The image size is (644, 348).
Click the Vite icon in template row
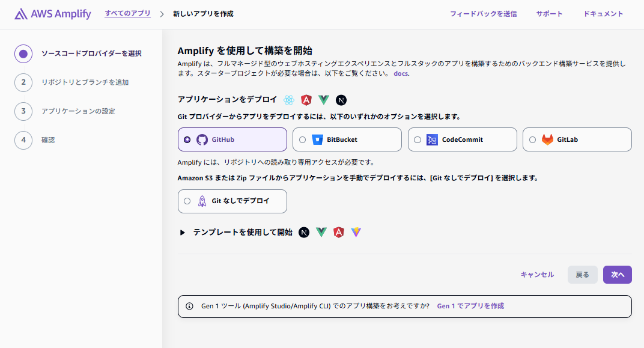[x=356, y=232]
